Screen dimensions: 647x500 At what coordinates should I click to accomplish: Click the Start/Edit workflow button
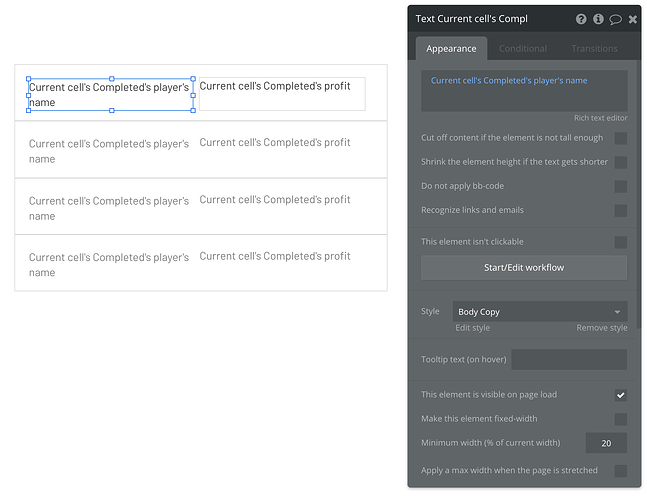click(524, 268)
